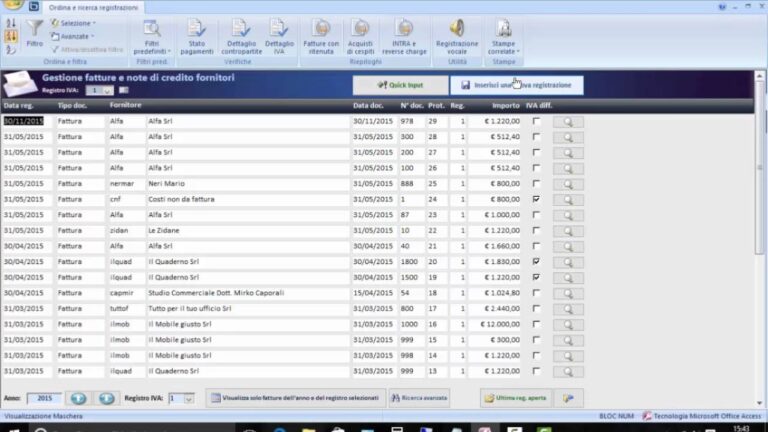Image resolution: width=768 pixels, height=432 pixels.
Task: Toggle IVA diff. for Tutto per il tuo ufficio
Action: (x=536, y=309)
